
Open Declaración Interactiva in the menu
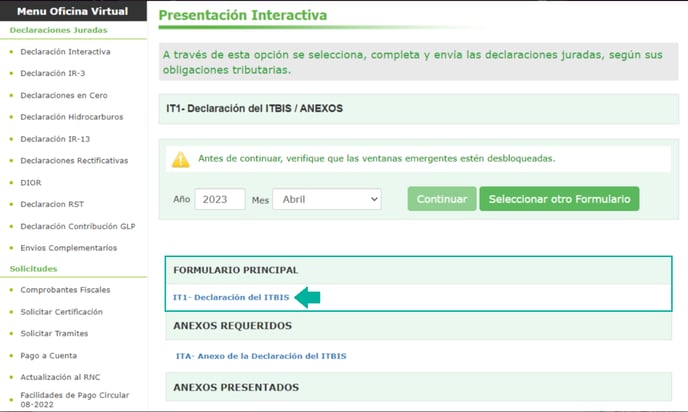pyautogui.click(x=65, y=52)
